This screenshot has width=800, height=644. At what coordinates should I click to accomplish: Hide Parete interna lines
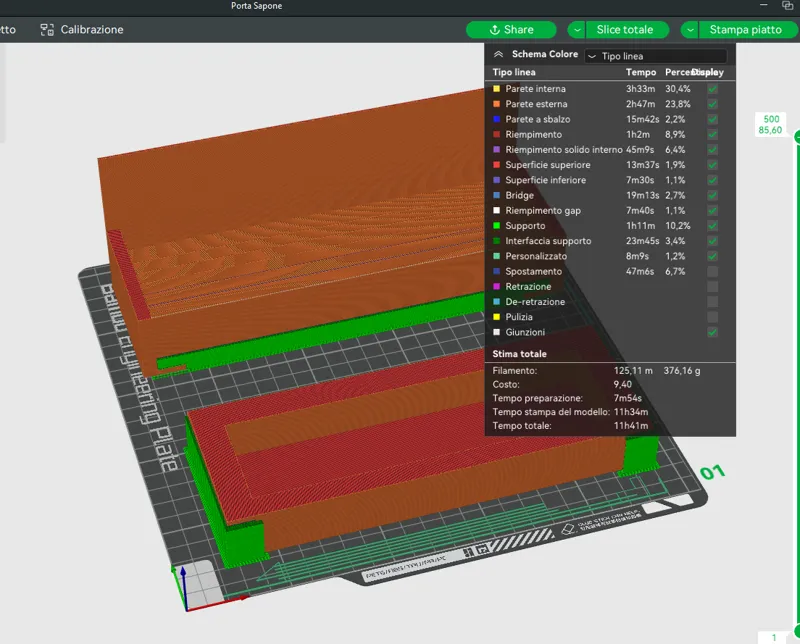click(712, 89)
